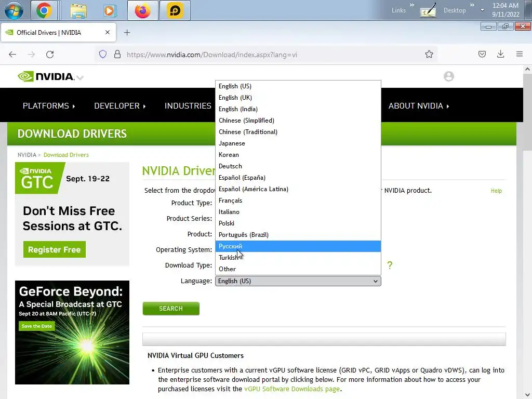Screen dimensions: 532x399
Task: Pick Español (España) option
Action: 298,178
